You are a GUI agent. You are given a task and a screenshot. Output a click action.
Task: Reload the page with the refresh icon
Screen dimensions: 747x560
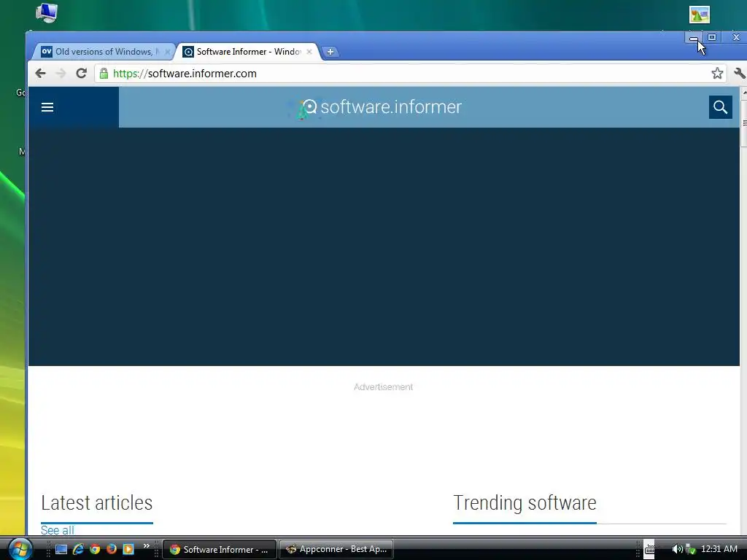pyautogui.click(x=81, y=74)
